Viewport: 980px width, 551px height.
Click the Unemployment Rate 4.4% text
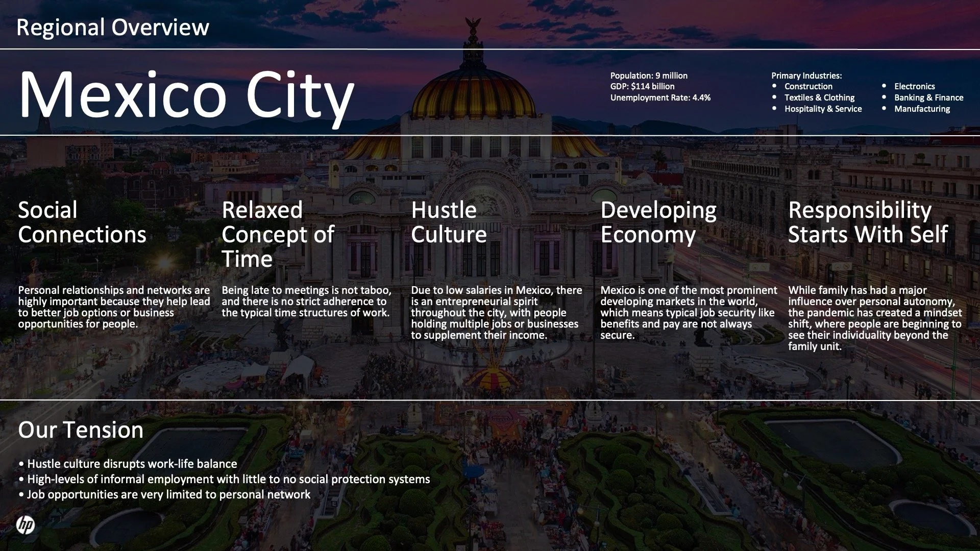(660, 98)
